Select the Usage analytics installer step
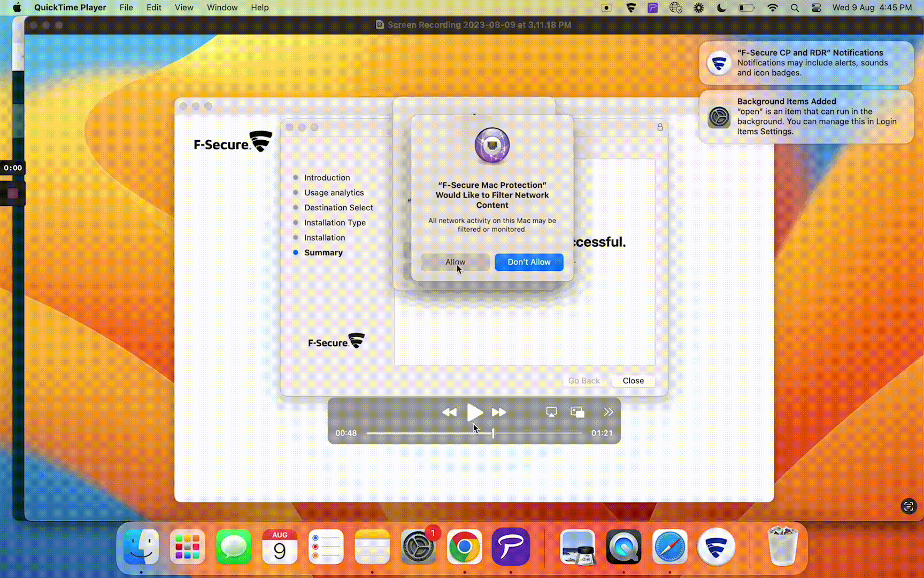 click(x=334, y=193)
